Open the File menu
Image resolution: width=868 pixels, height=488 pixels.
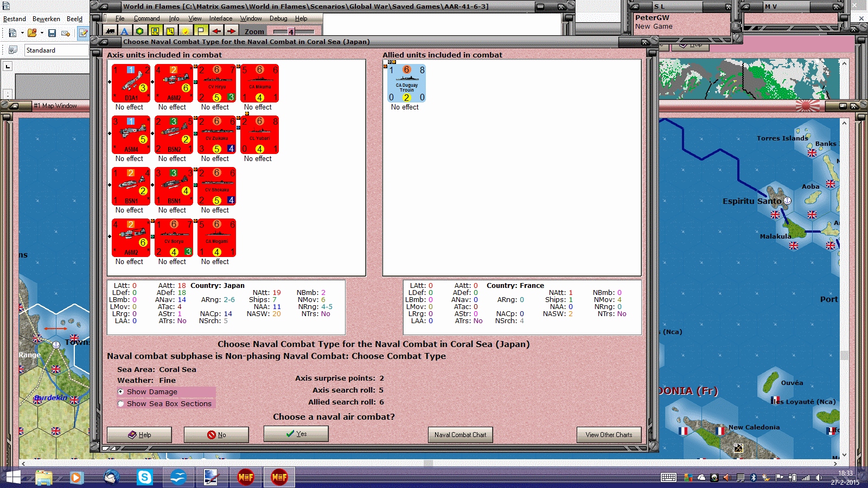point(120,18)
